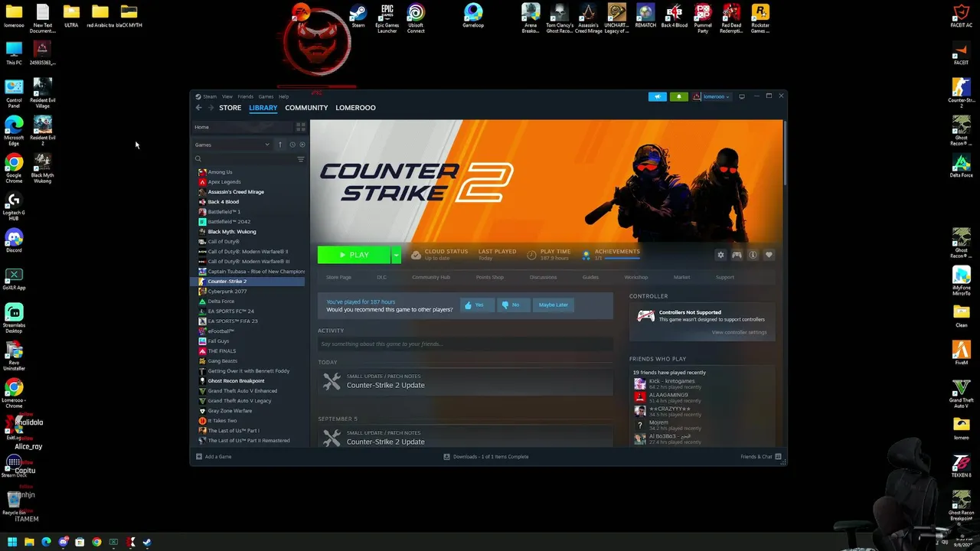Select Delta Force in the game list

(x=221, y=302)
